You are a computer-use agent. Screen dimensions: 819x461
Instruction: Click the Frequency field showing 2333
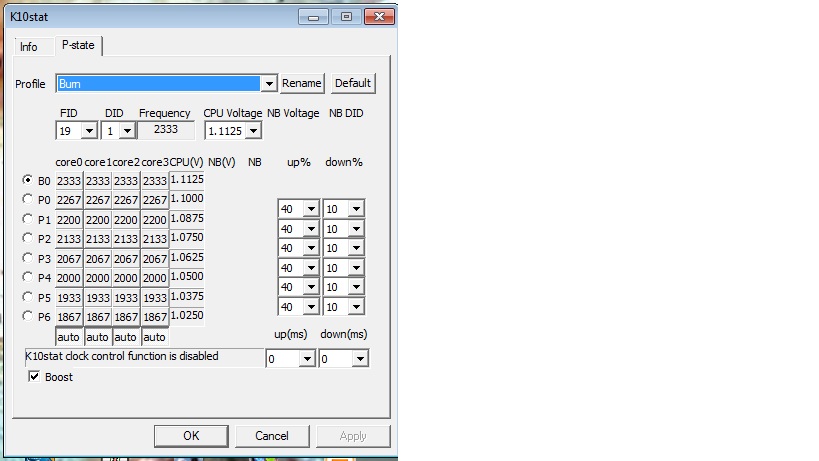point(166,129)
